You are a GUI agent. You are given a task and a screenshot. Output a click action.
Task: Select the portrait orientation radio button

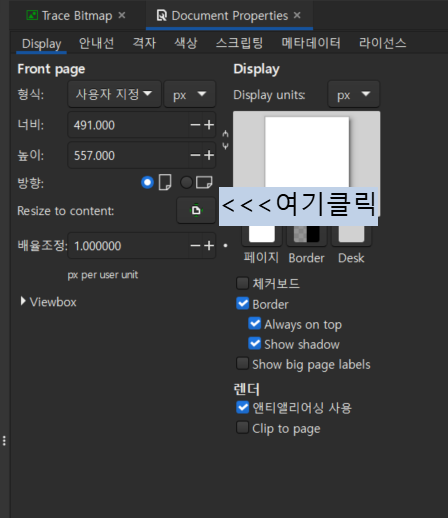147,182
